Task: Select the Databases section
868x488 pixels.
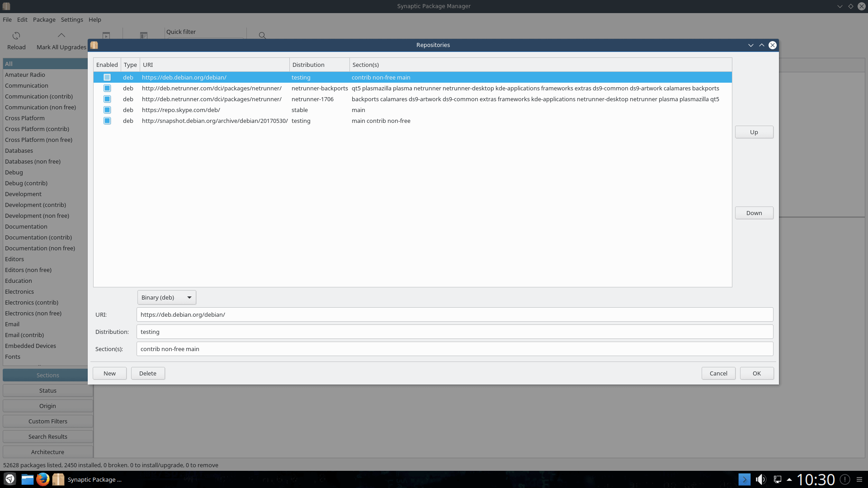Action: 45,150
